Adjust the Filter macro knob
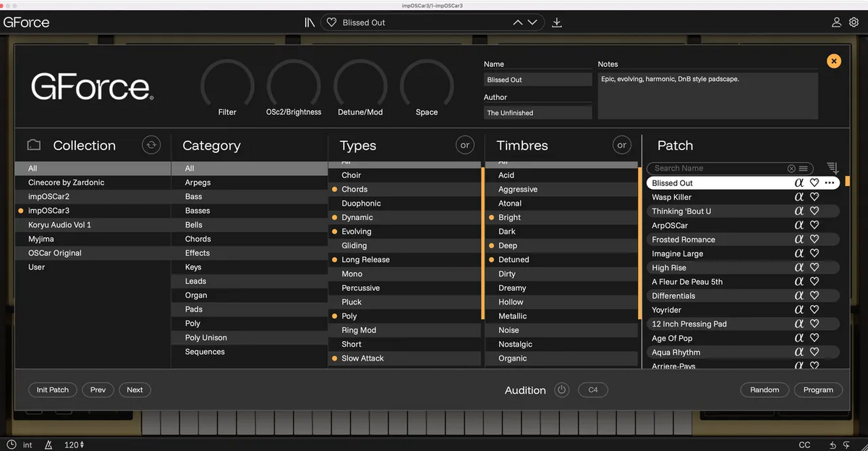Viewport: 868px width, 451px height. pyautogui.click(x=227, y=85)
